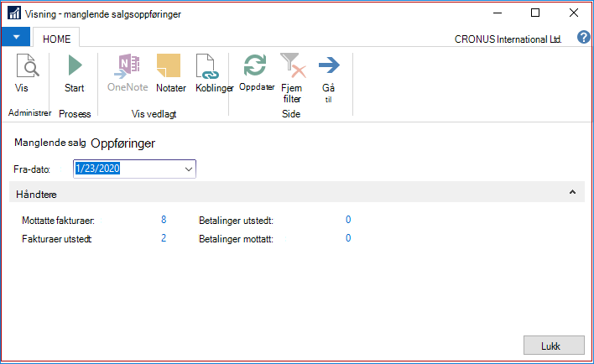The height and width of the screenshot is (364, 594).
Task: Refresh with the Oppdater icon
Action: click(255, 65)
